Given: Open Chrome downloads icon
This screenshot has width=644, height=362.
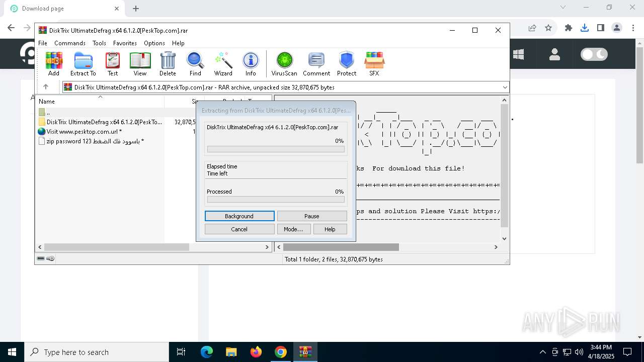Looking at the screenshot, I should click(x=585, y=28).
